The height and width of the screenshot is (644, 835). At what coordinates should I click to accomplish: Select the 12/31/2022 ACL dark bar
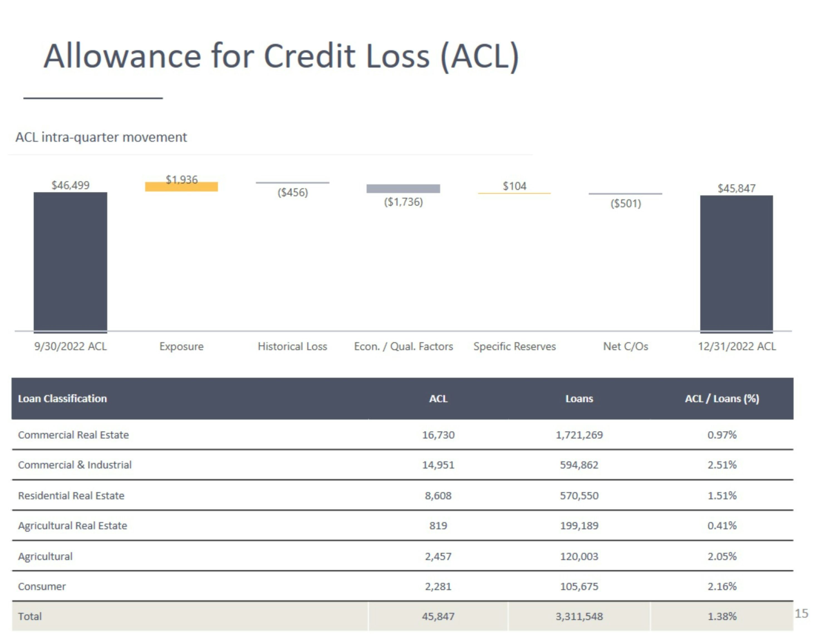[x=736, y=264]
